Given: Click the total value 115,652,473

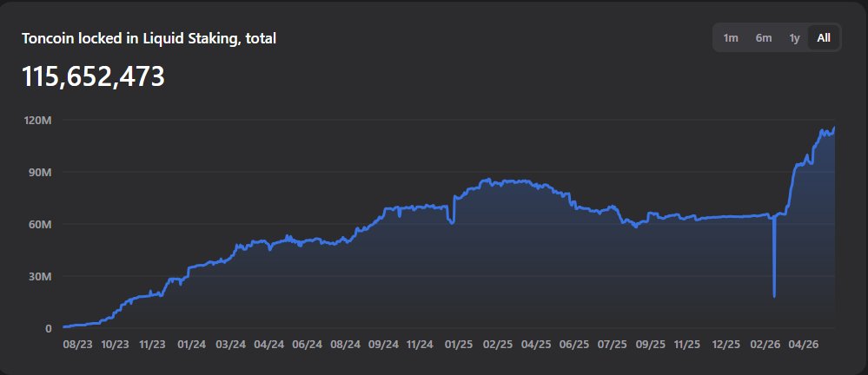Looking at the screenshot, I should coord(93,76).
